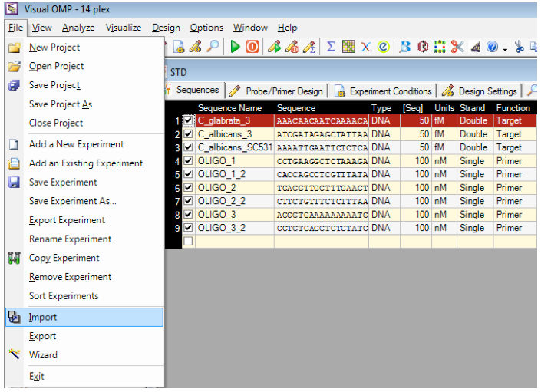Image resolution: width=541 pixels, height=392 pixels.
Task: Open the Analyze menu
Action: [78, 28]
